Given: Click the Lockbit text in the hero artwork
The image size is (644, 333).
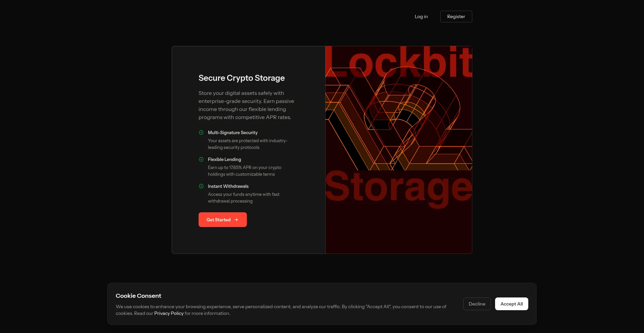Looking at the screenshot, I should (x=397, y=62).
